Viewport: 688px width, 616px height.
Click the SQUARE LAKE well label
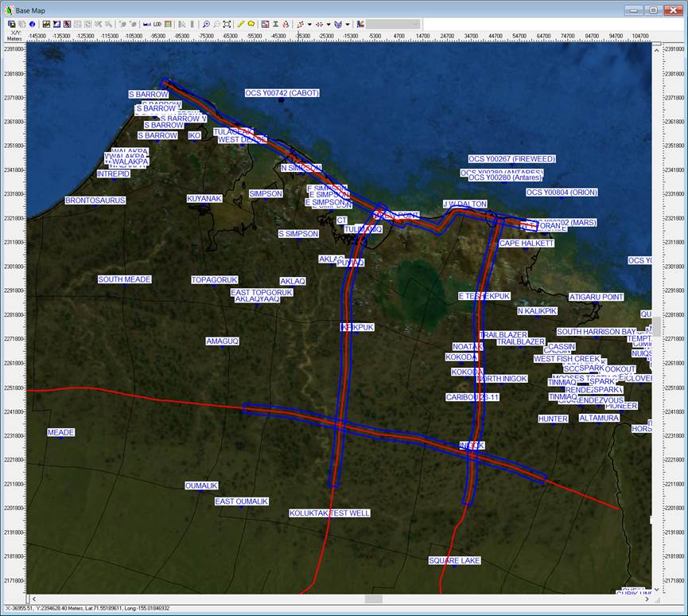(455, 560)
